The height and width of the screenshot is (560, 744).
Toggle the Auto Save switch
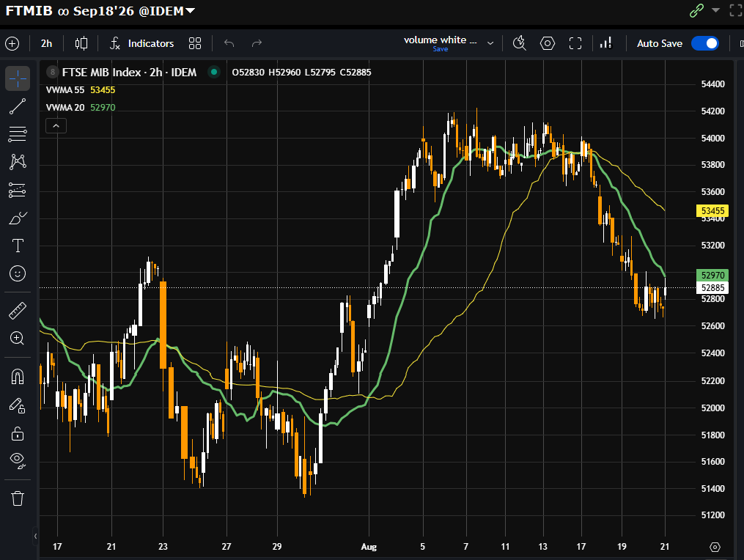tap(705, 43)
